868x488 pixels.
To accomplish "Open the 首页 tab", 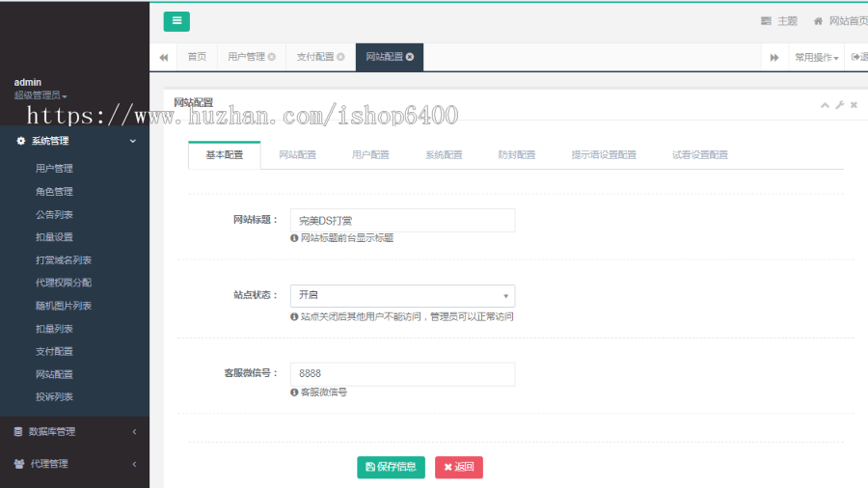I will coord(197,57).
